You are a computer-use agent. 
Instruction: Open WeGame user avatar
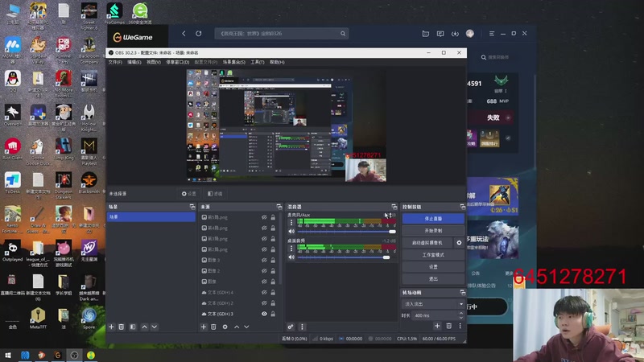click(x=470, y=34)
